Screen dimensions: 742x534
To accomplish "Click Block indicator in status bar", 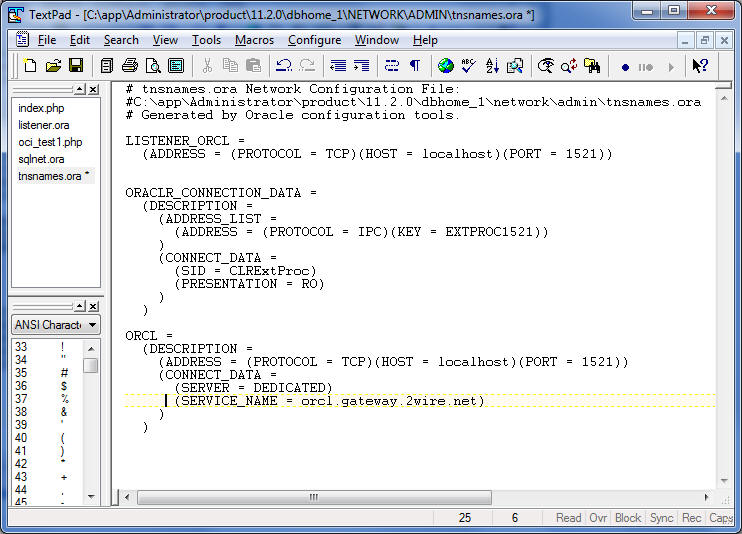I will (x=628, y=518).
